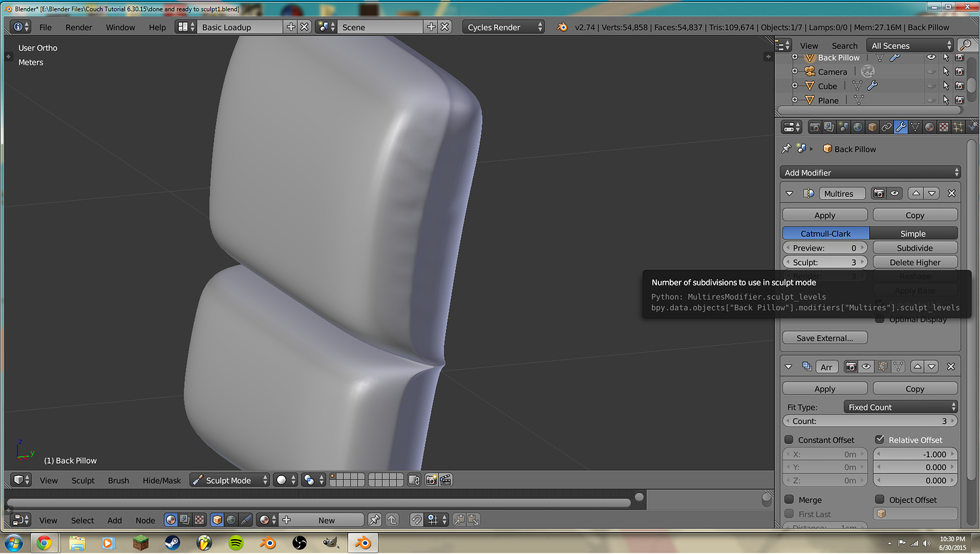Open the Render Layers properties tab icon
The width and height of the screenshot is (980, 554).
(x=829, y=127)
